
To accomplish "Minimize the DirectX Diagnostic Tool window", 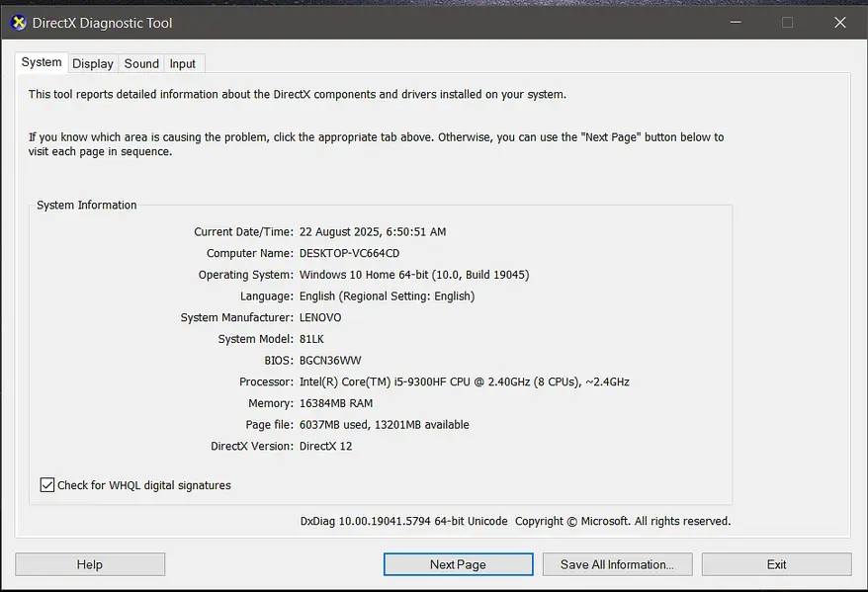I will click(736, 22).
